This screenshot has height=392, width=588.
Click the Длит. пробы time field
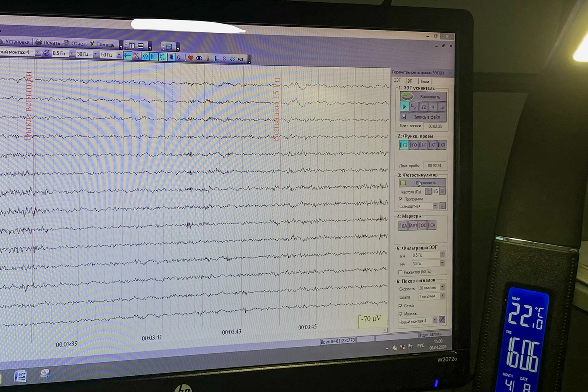tap(434, 166)
